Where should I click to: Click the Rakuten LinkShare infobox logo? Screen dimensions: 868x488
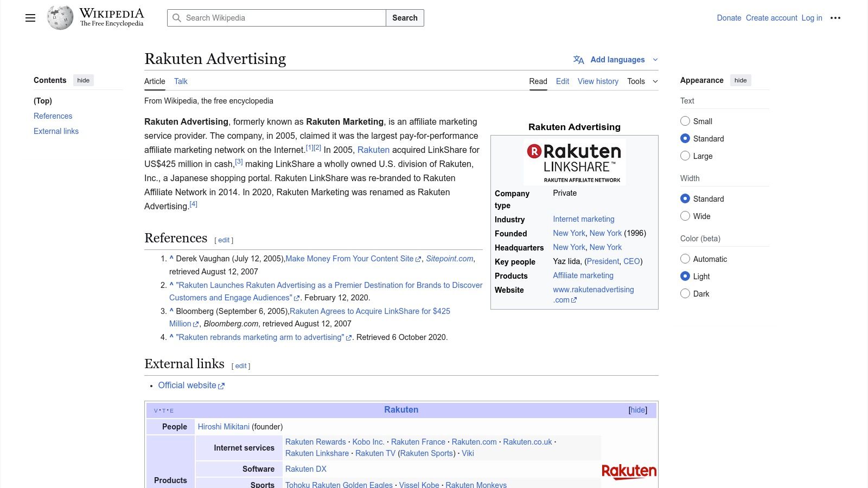[575, 162]
